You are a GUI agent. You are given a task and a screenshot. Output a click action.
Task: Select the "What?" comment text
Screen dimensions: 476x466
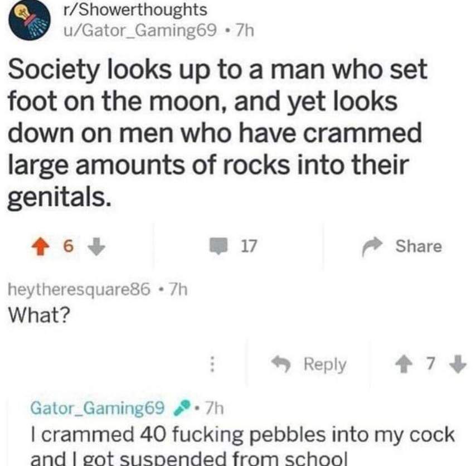(38, 314)
